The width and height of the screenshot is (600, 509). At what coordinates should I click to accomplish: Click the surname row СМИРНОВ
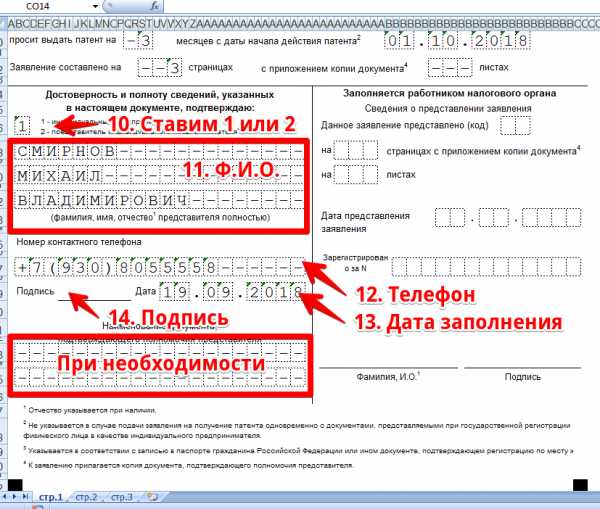pyautogui.click(x=159, y=152)
